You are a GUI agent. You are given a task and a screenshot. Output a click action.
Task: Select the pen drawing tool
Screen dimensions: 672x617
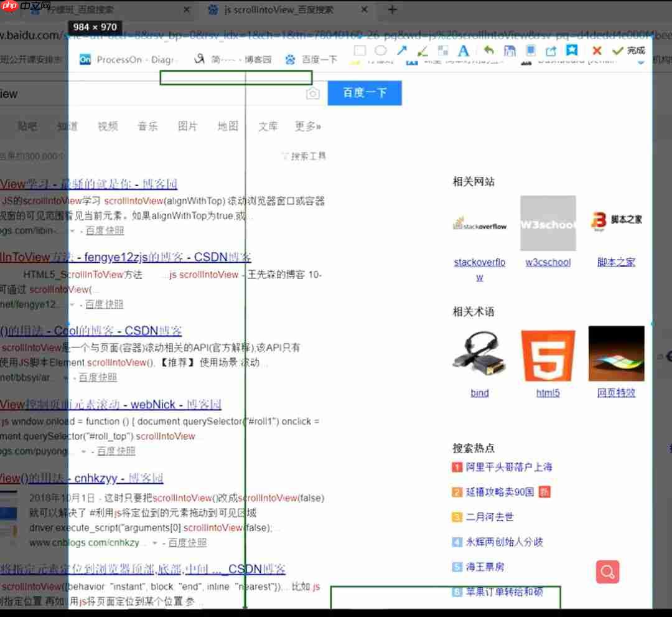pyautogui.click(x=423, y=51)
